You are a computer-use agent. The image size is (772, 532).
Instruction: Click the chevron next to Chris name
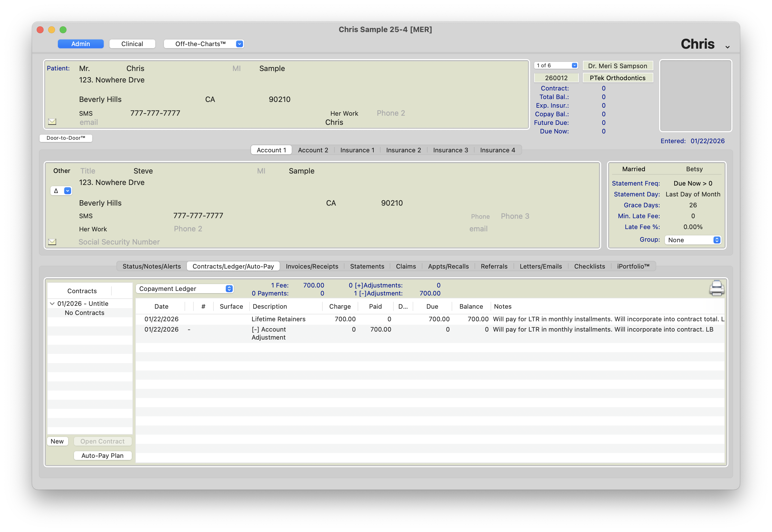click(x=727, y=47)
